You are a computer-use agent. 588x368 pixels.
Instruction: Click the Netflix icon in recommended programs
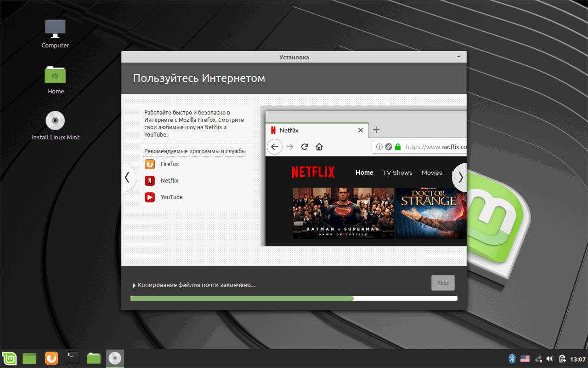pos(150,181)
